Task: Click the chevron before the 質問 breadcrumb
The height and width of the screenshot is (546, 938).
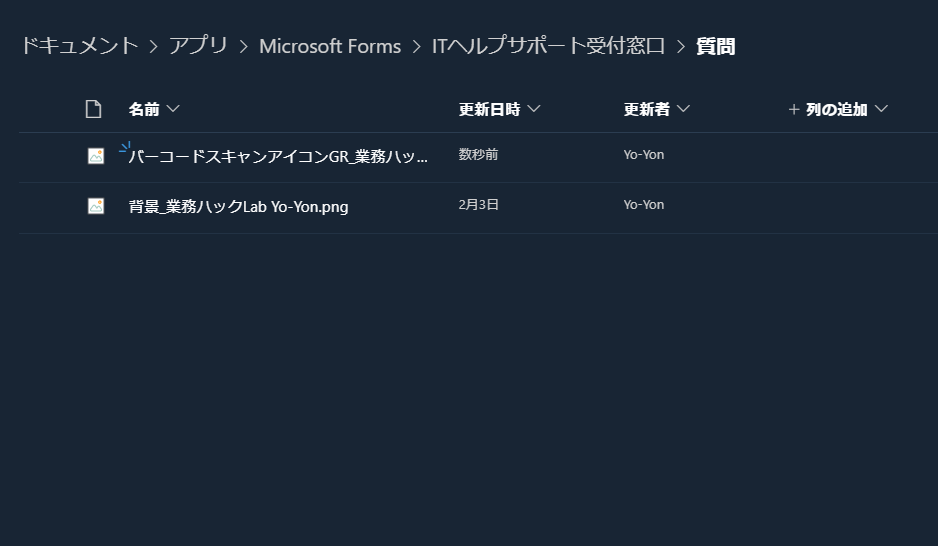Action: (x=681, y=47)
